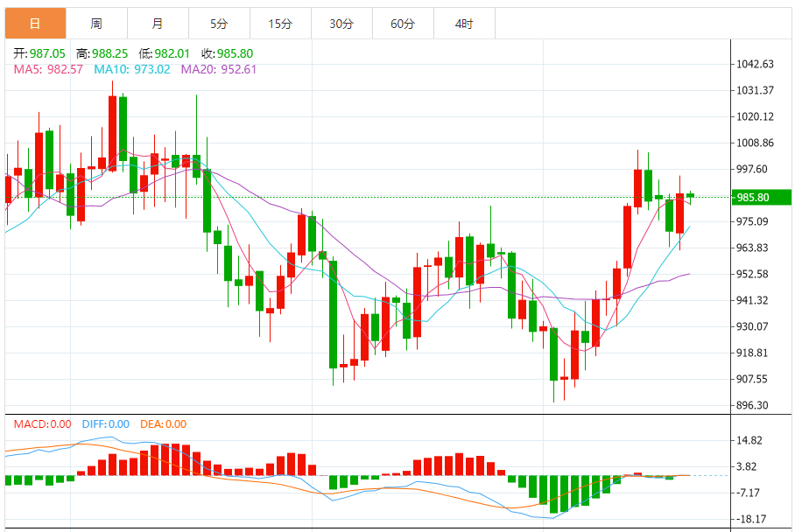Click the MA10: 973.02 indicator label
Screen dimensions: 795x532
point(132,69)
